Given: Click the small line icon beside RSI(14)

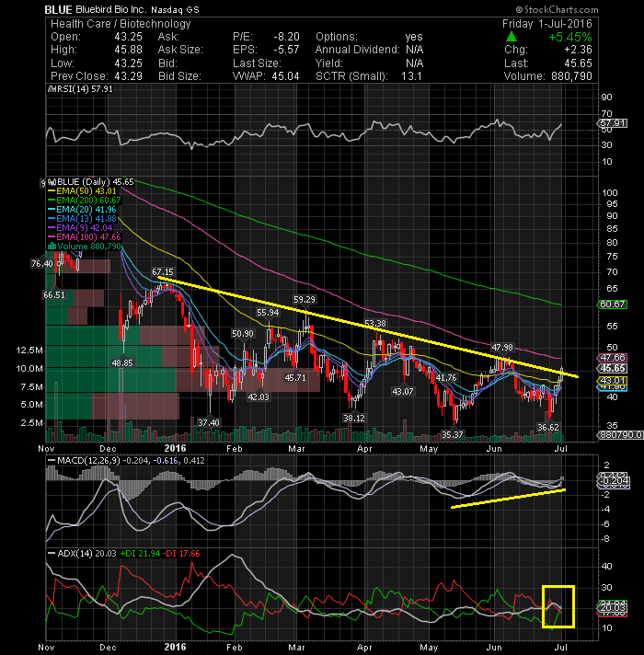Looking at the screenshot, I should point(51,89).
